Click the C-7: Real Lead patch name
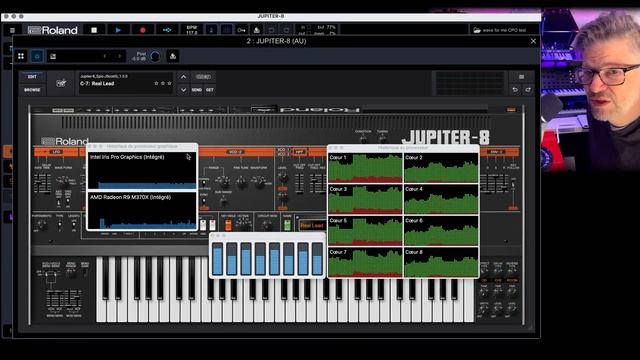This screenshot has width=640, height=360. (x=97, y=84)
